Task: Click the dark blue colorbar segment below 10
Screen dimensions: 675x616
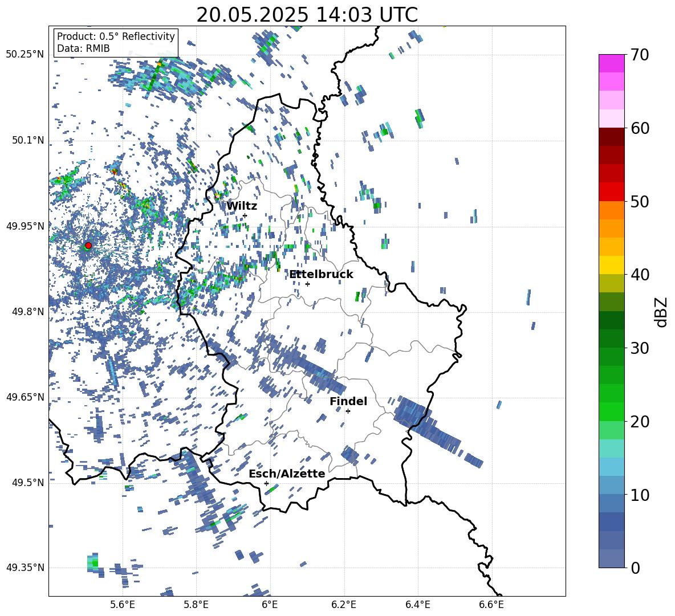Action: [x=611, y=521]
